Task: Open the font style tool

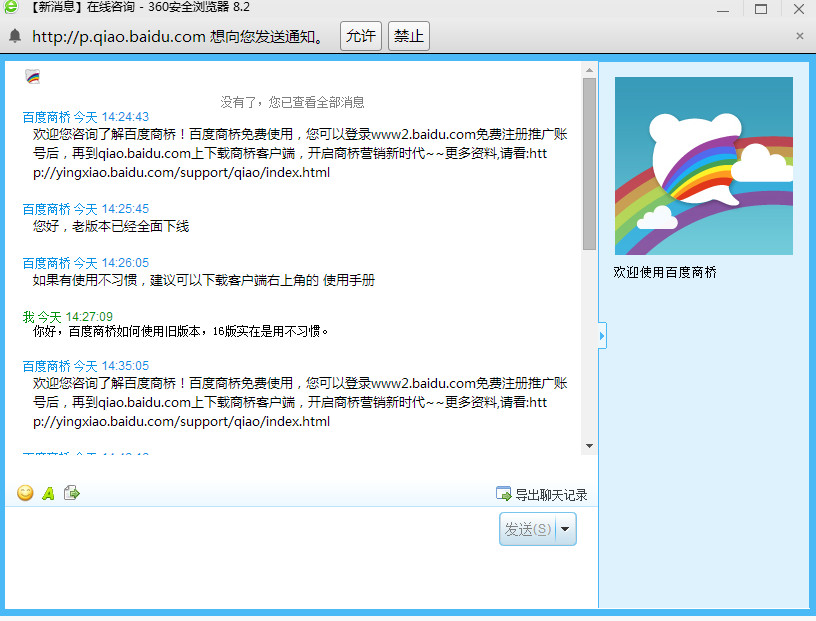Action: pyautogui.click(x=48, y=493)
